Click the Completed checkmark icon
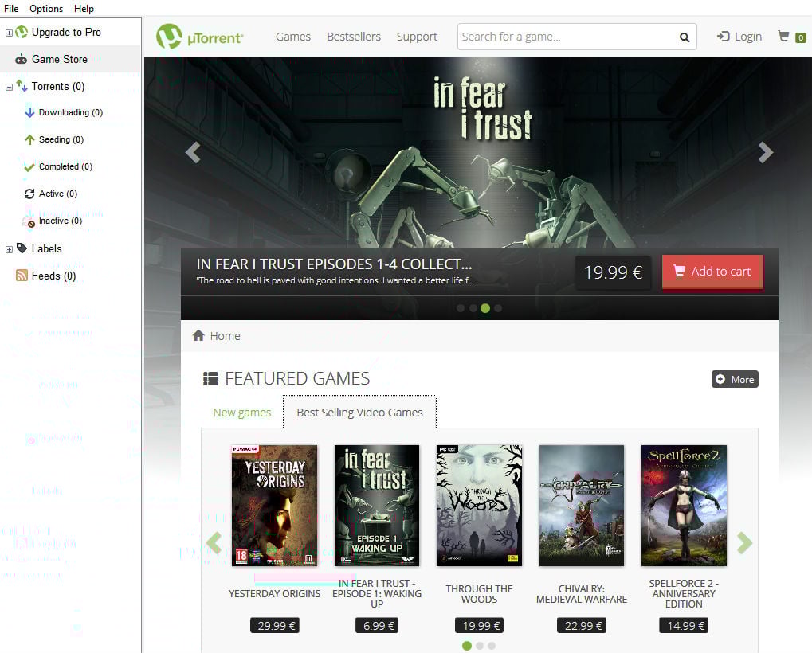 coord(29,166)
